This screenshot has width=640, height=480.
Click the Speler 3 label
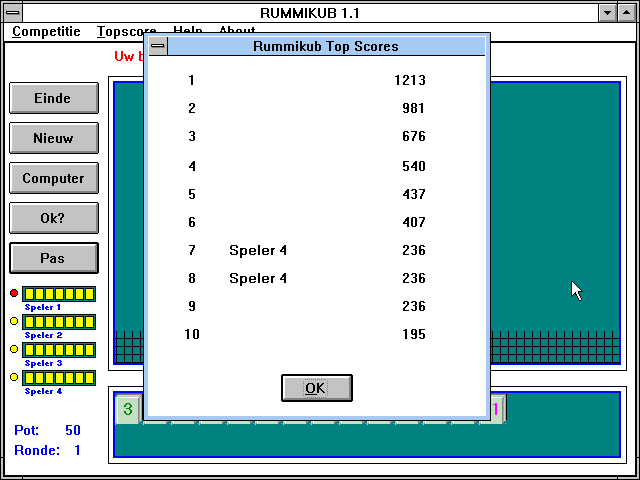click(x=43, y=363)
